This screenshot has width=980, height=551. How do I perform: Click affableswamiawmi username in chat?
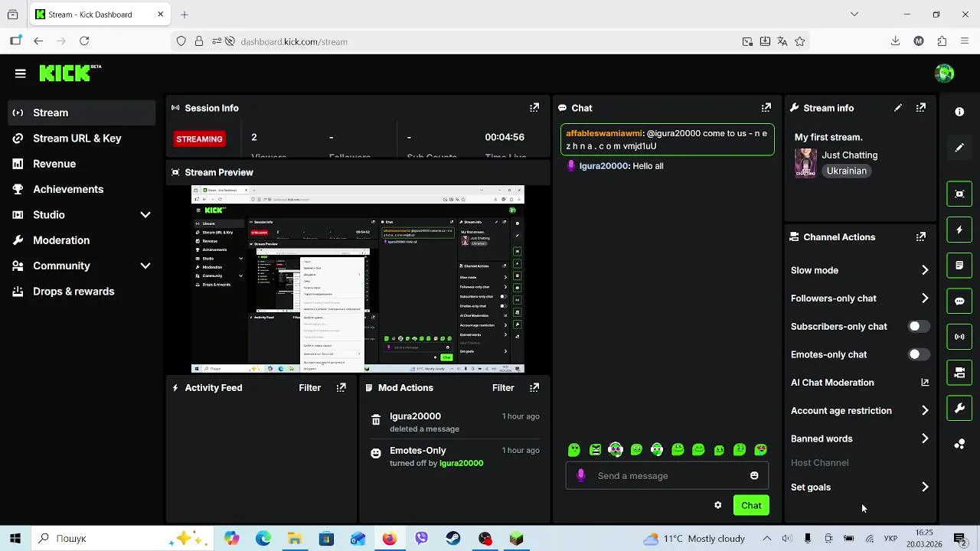point(604,133)
